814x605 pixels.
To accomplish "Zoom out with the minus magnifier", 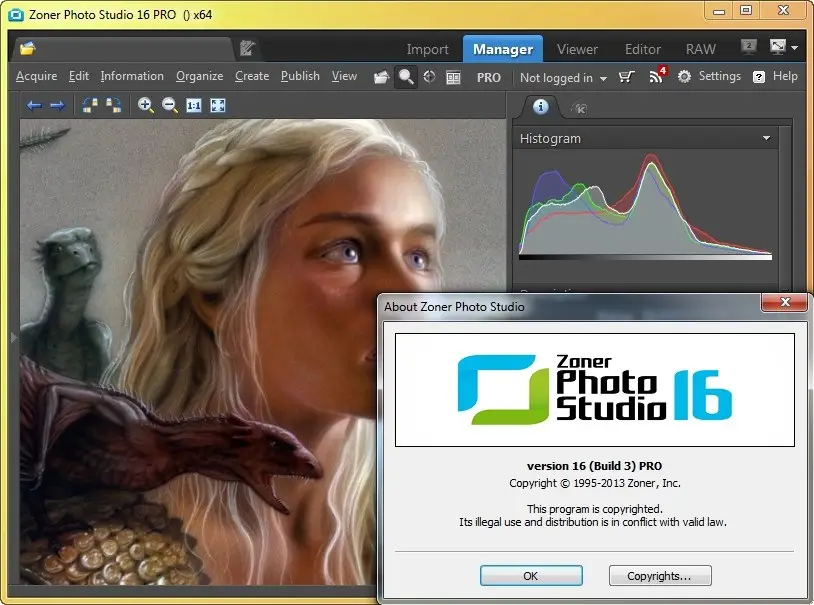I will (169, 105).
